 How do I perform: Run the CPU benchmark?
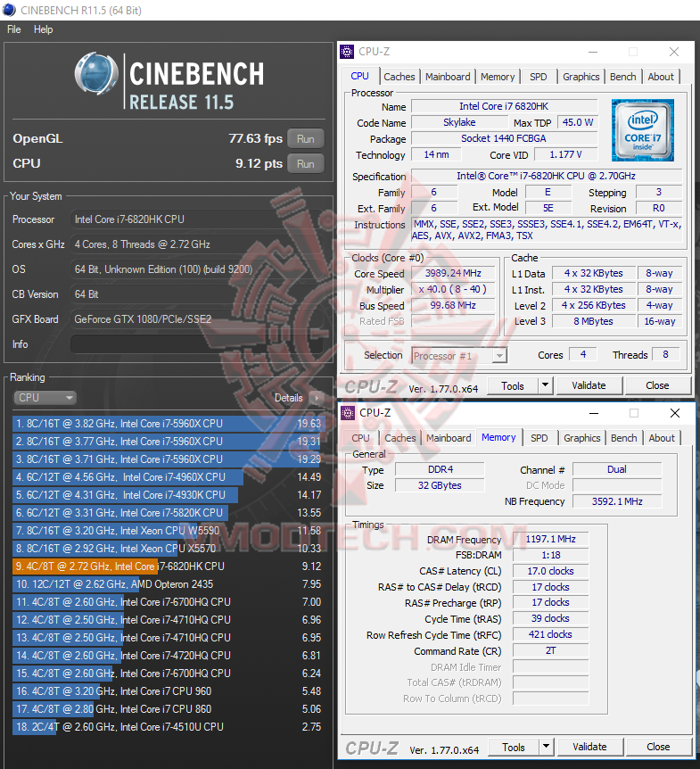[305, 164]
